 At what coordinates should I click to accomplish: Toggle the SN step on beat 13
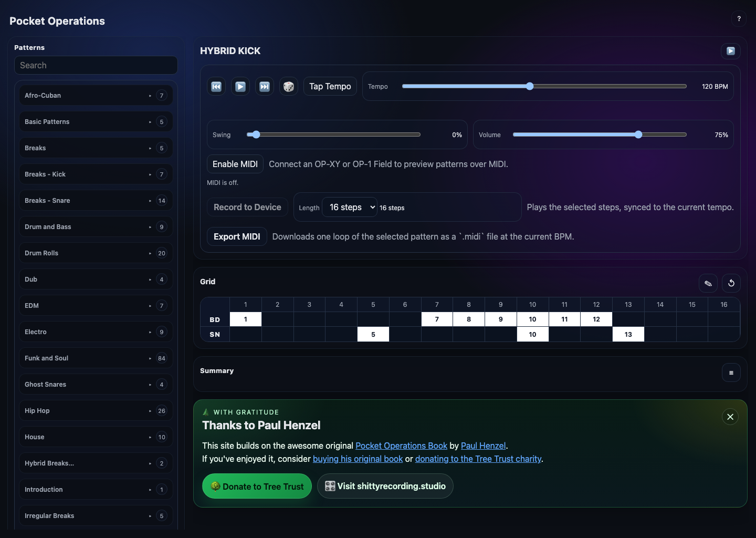click(628, 334)
